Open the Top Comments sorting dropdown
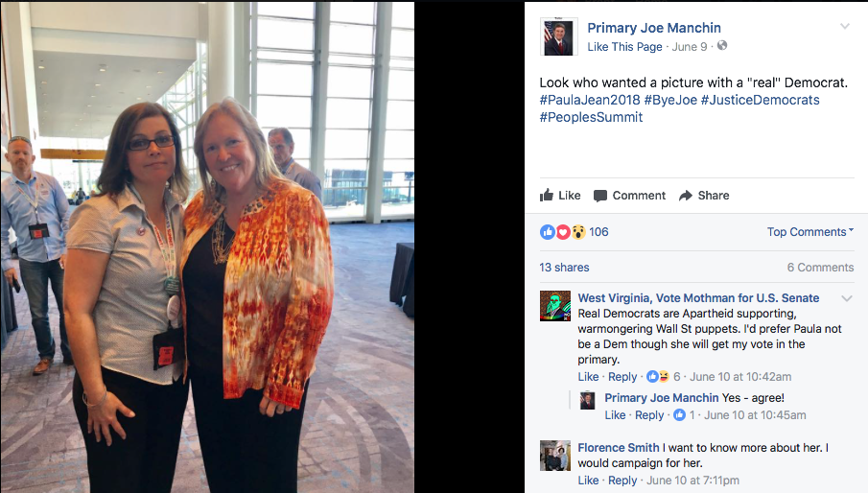 810,232
